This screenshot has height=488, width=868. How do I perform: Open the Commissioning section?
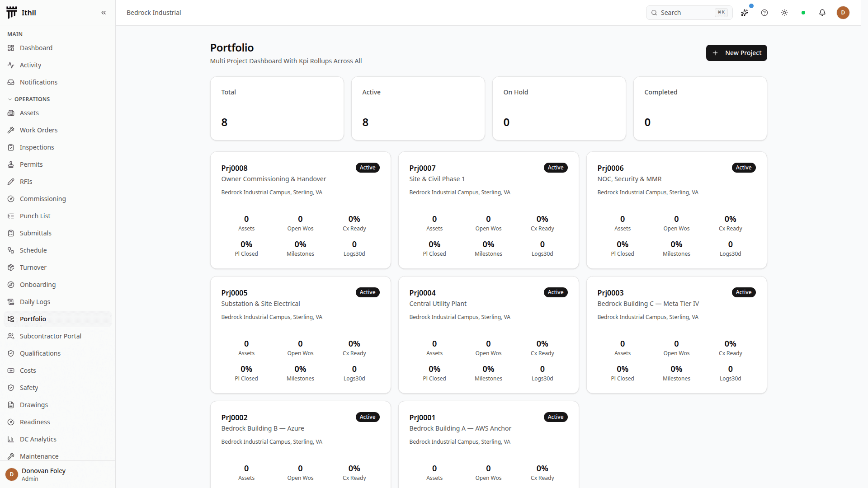pyautogui.click(x=57, y=199)
